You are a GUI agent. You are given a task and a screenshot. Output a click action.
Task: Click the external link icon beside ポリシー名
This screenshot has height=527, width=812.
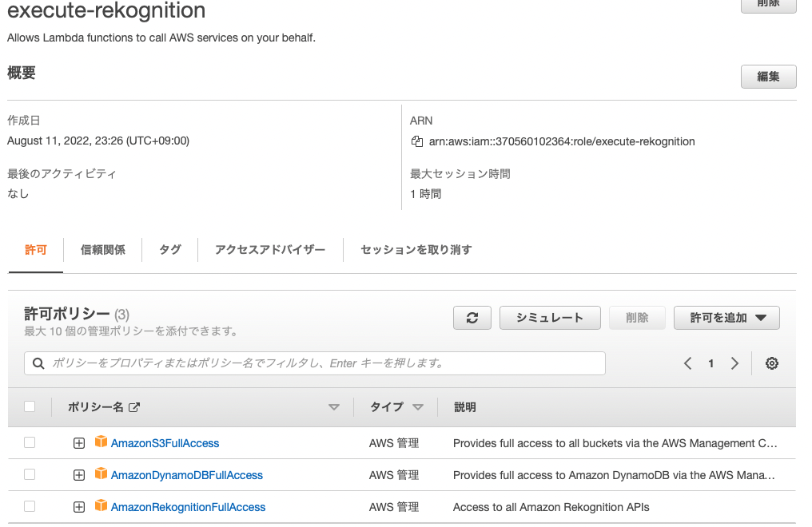click(x=134, y=407)
